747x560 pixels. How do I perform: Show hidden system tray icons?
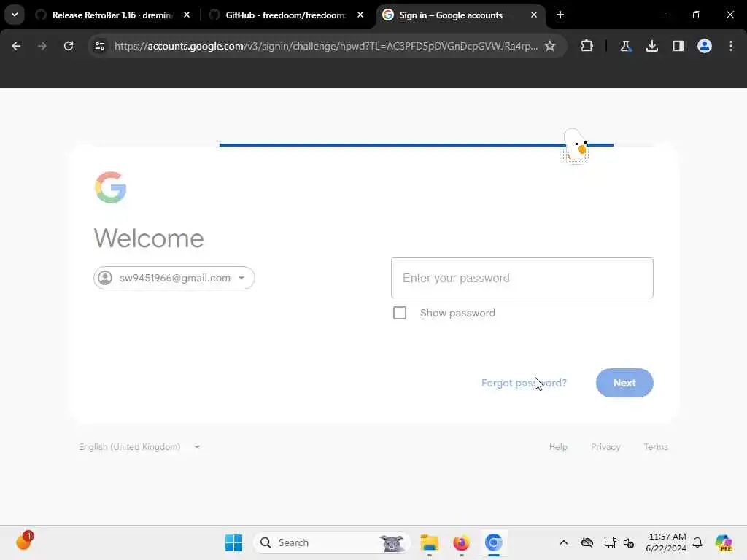click(564, 542)
